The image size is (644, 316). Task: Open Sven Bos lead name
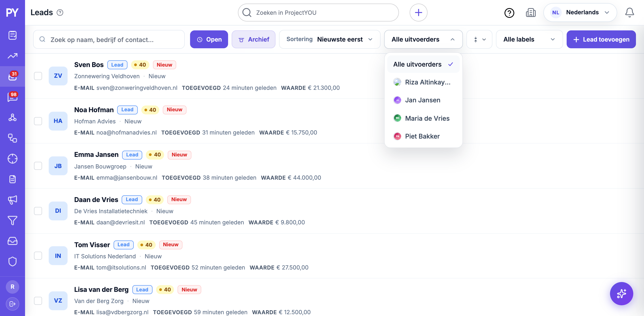pos(89,65)
